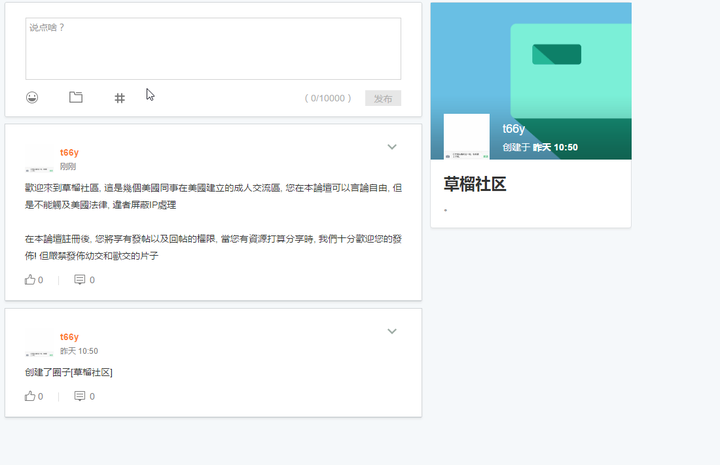Image resolution: width=720 pixels, height=465 pixels.
Task: Click the folder attachment icon
Action: tap(76, 98)
